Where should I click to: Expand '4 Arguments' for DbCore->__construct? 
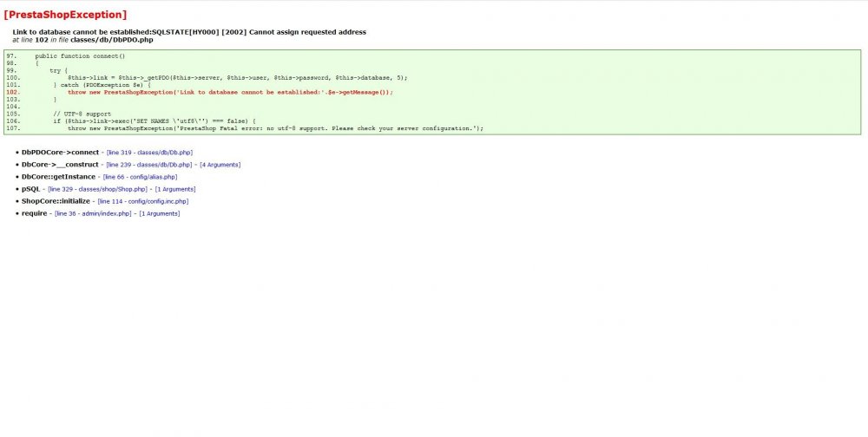pos(220,165)
